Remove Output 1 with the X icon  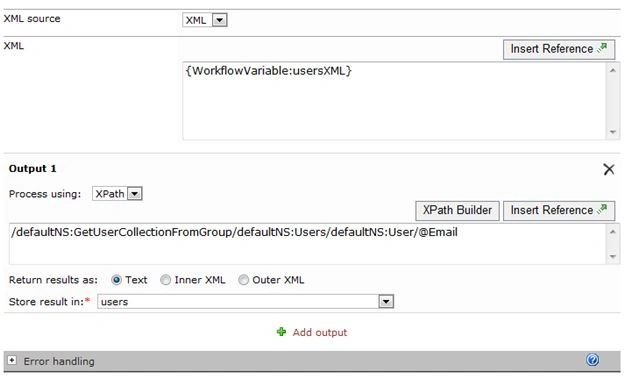pos(609,169)
